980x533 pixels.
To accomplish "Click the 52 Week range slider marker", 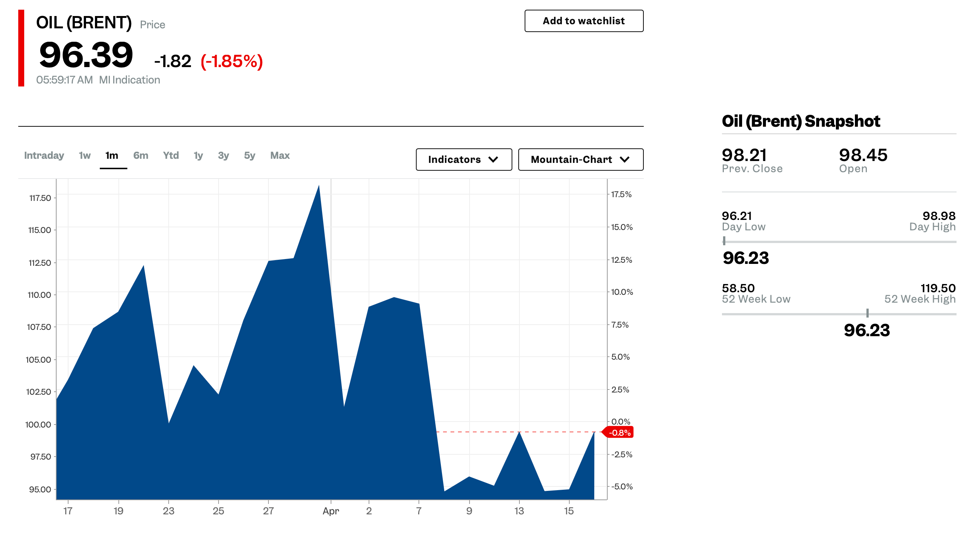I will point(867,313).
